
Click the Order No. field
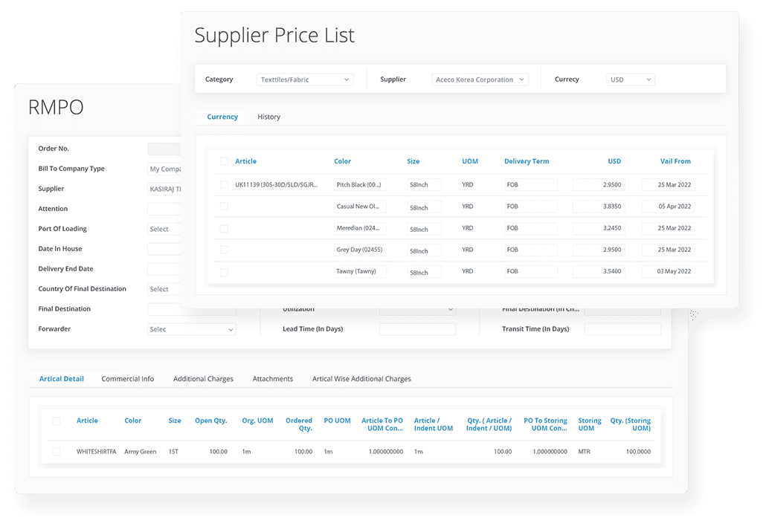point(164,149)
